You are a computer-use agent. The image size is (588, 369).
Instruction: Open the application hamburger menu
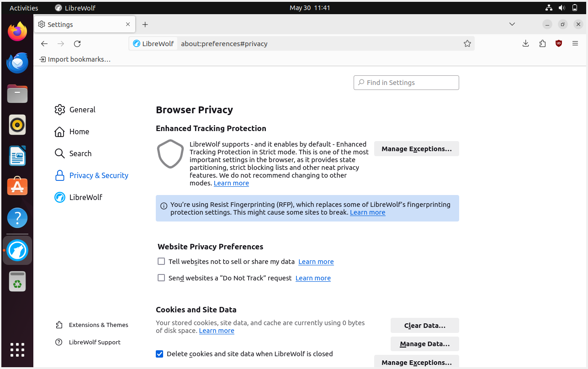(x=575, y=43)
